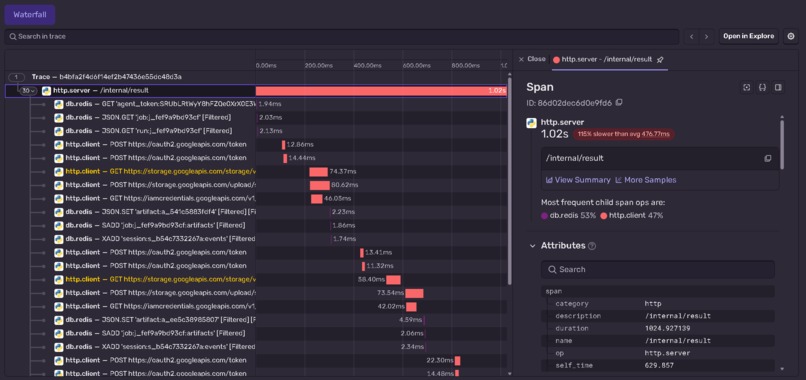The height and width of the screenshot is (380, 806).
Task: Click the 11.32ms duration label
Action: point(380,266)
